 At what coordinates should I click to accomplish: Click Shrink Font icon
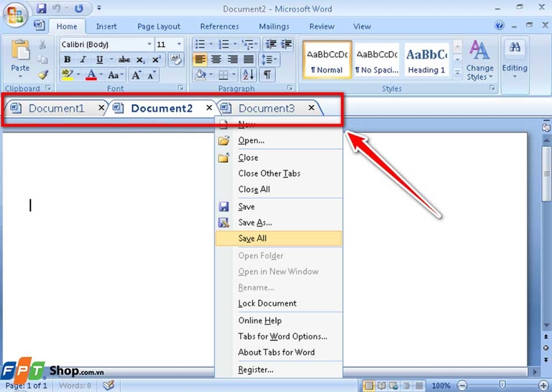coord(152,75)
